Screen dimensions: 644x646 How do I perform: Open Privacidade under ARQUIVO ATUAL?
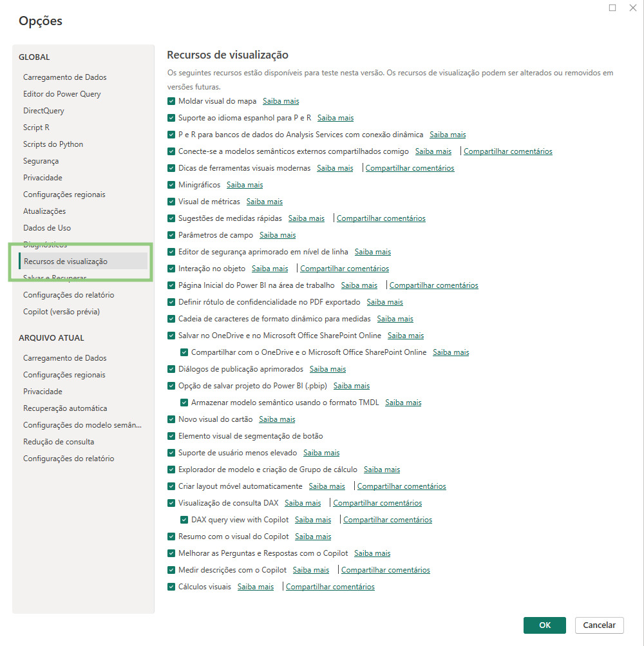[43, 392]
